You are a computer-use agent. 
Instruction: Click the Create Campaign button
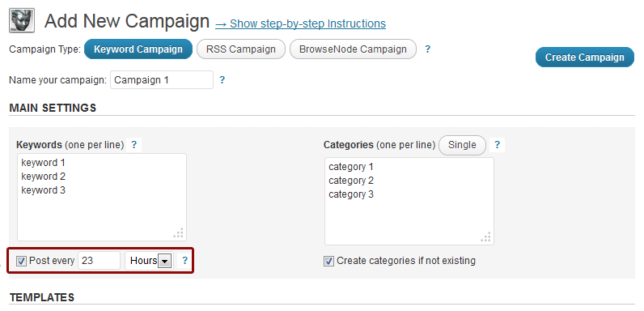584,58
